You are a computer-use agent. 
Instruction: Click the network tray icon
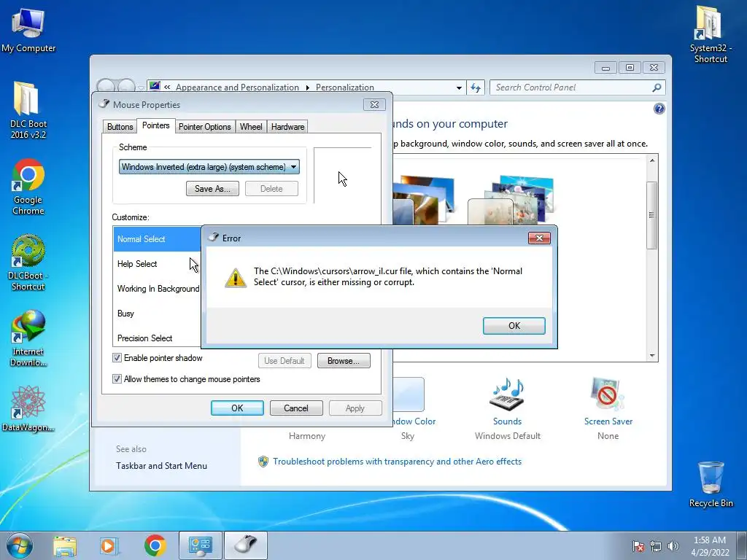(656, 546)
